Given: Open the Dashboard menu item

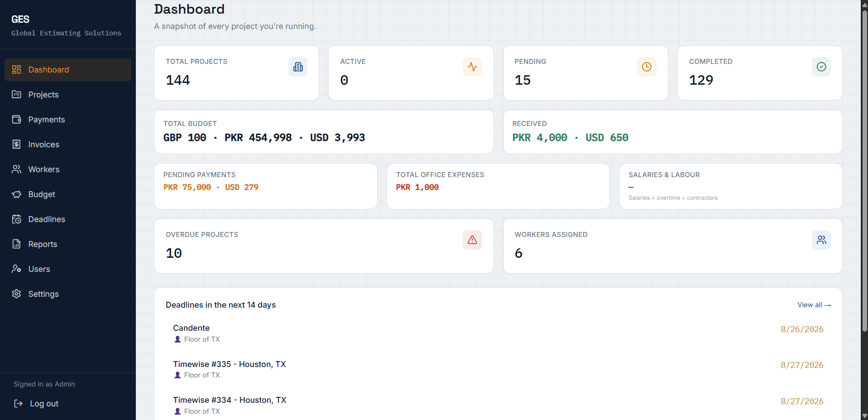Looking at the screenshot, I should 68,70.
